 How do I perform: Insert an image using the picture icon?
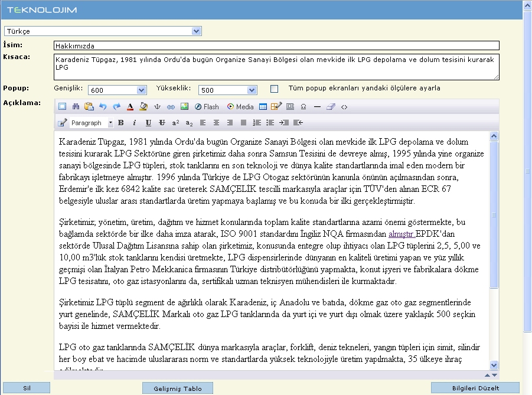184,107
